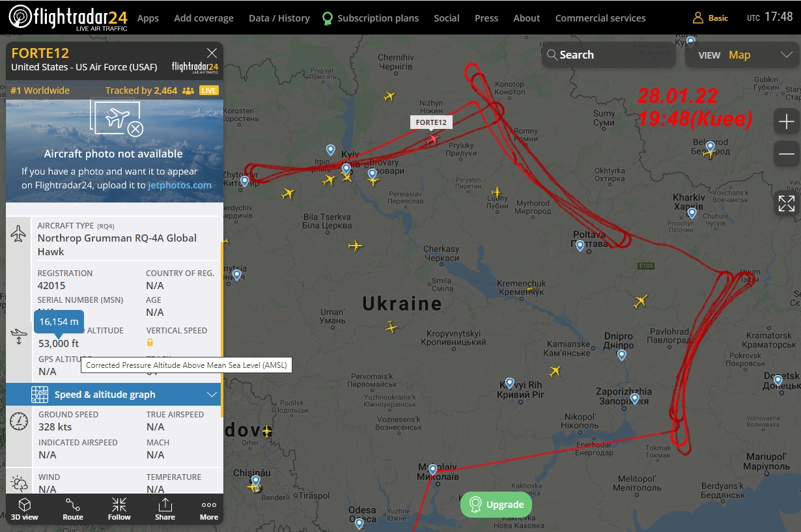Image resolution: width=801 pixels, height=532 pixels.
Task: Share this flight
Action: click(x=165, y=509)
